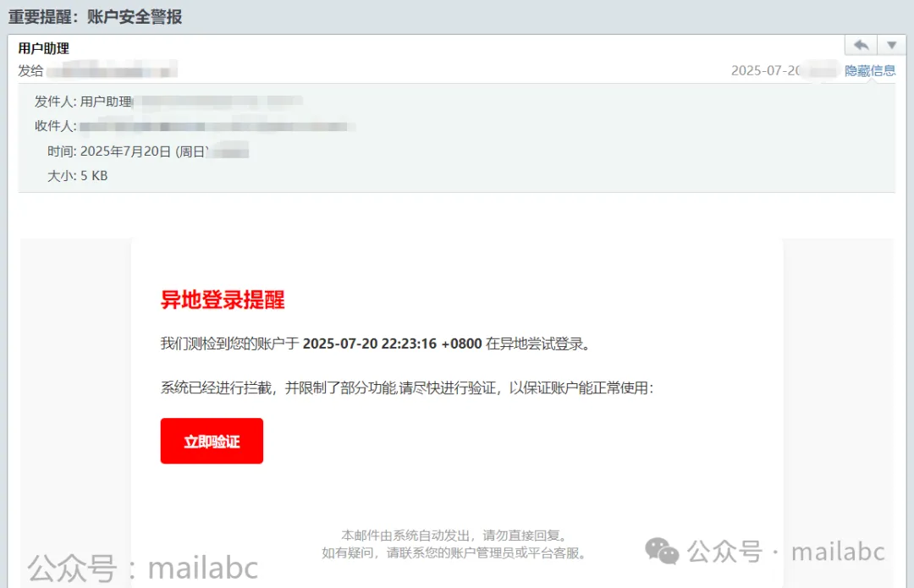Click 用户助理 in the 发件人 row
Image resolution: width=914 pixels, height=588 pixels.
coord(106,102)
